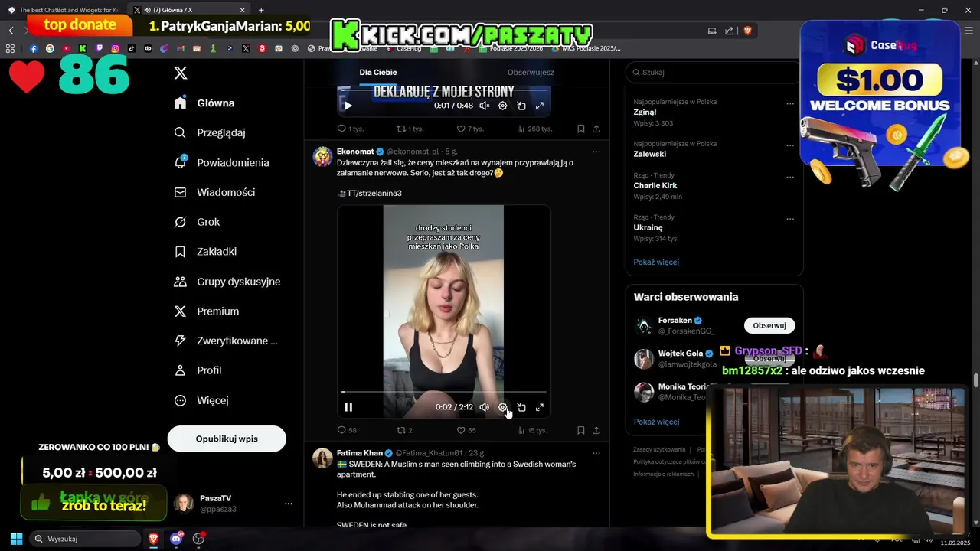Unmute the top video
This screenshot has height=551, width=980.
click(x=484, y=106)
